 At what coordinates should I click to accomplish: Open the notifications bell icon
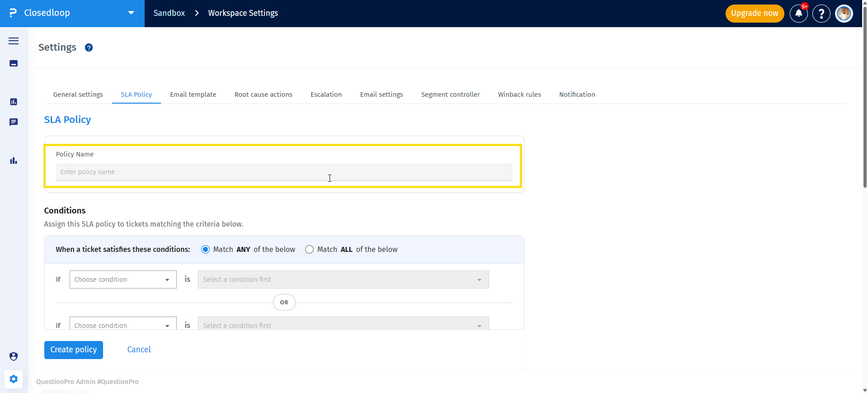(x=799, y=14)
